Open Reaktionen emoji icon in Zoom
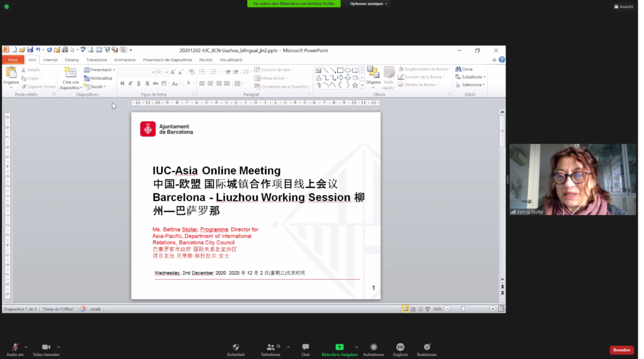Screen dimensions: 644x359 [427, 347]
